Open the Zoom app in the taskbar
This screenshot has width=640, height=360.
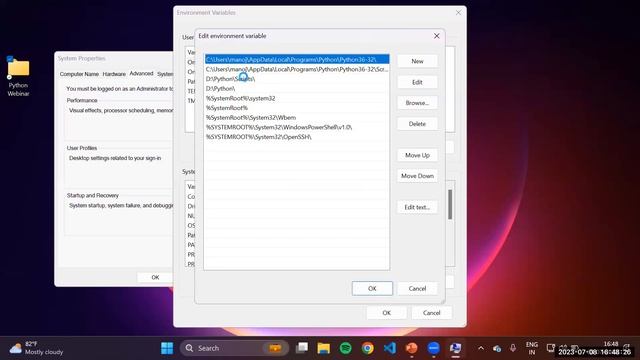[433, 348]
